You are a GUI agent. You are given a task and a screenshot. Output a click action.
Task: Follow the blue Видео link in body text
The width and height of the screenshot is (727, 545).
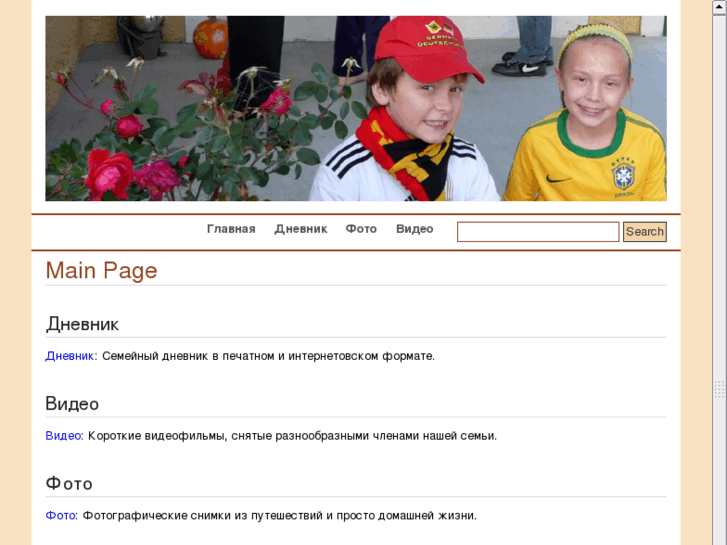(63, 436)
